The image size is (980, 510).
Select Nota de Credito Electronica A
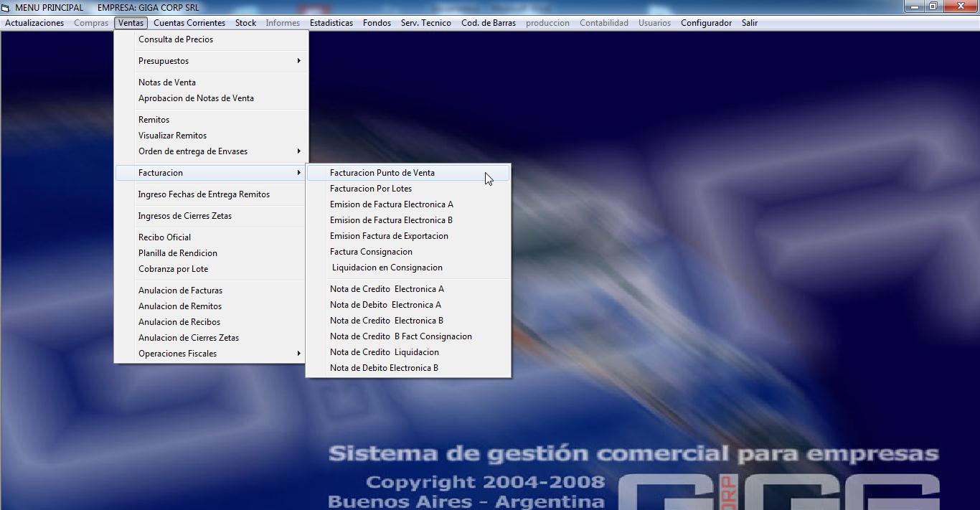click(x=408, y=289)
